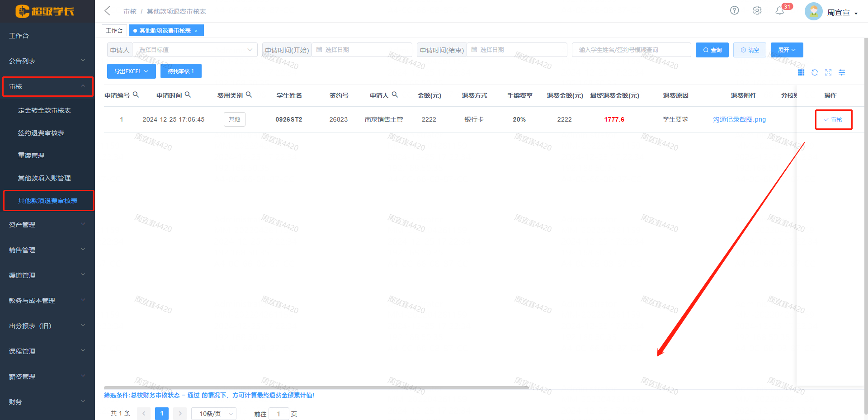Collapse the 审核 sidebar section
Screen dimensions: 868x420
coord(47,86)
